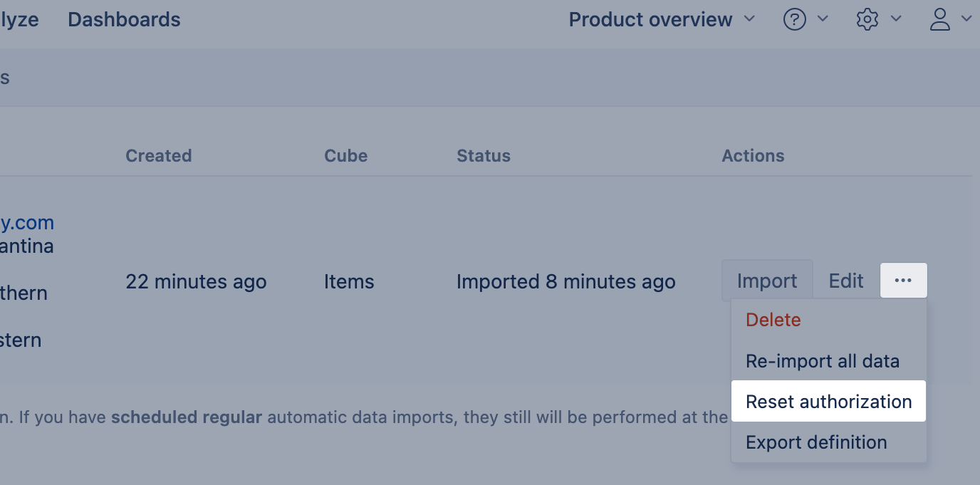Click the help question mark icon

(x=794, y=19)
